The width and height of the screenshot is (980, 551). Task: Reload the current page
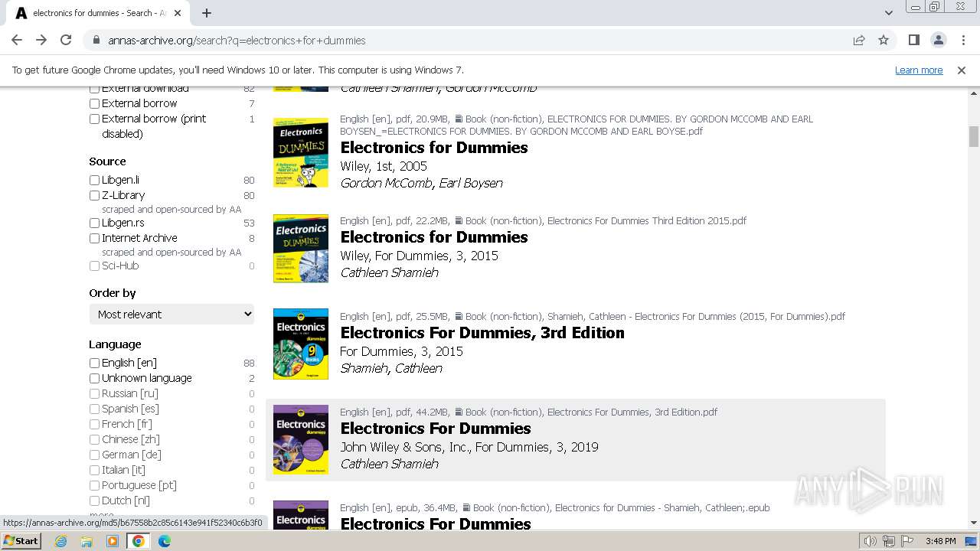(66, 40)
